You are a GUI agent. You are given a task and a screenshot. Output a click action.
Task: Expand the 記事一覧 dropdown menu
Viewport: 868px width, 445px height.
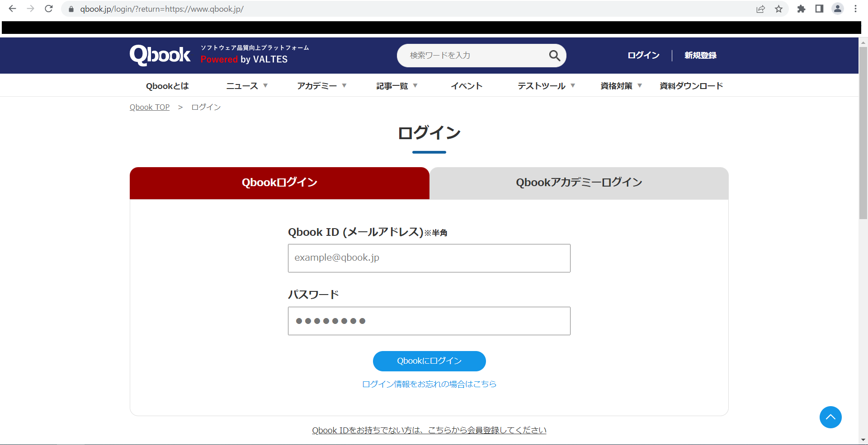[x=396, y=86]
